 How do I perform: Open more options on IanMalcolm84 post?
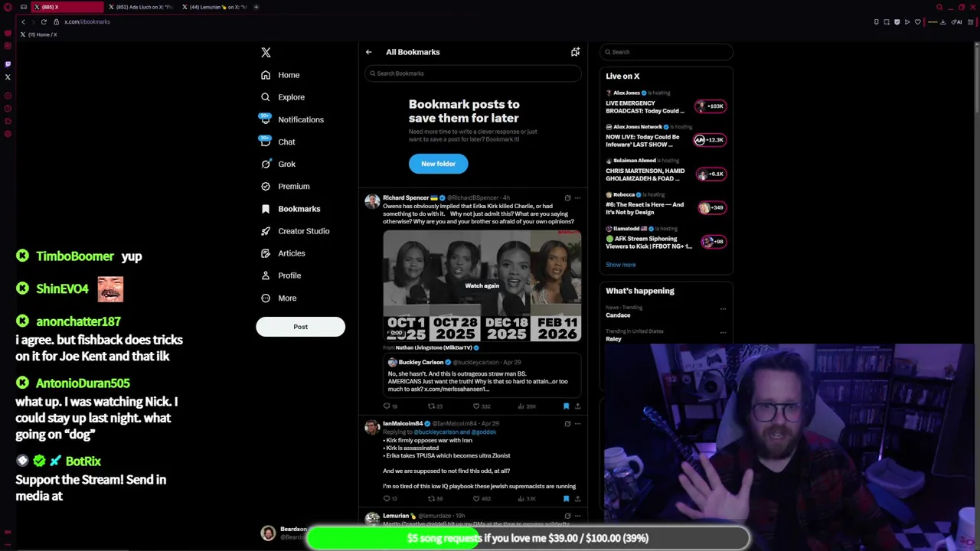(x=577, y=423)
